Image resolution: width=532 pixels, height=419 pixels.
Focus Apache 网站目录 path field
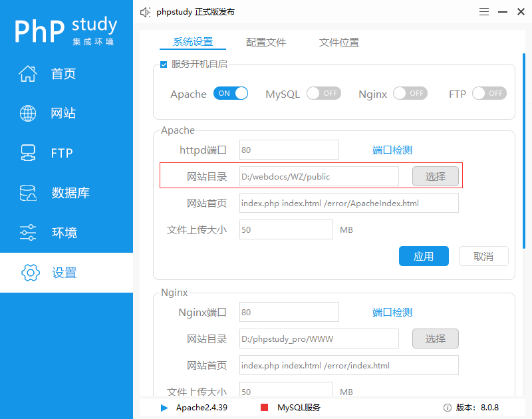point(319,176)
